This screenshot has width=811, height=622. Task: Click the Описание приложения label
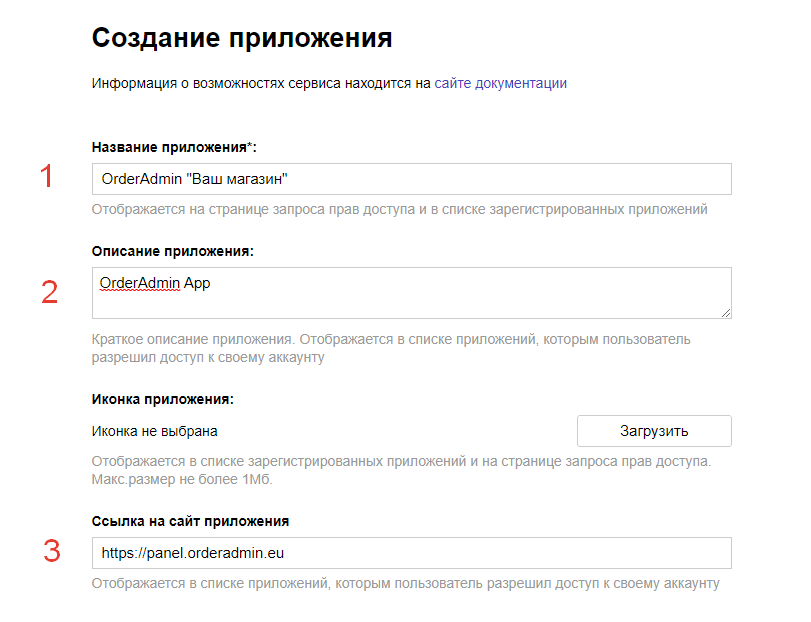click(x=173, y=251)
